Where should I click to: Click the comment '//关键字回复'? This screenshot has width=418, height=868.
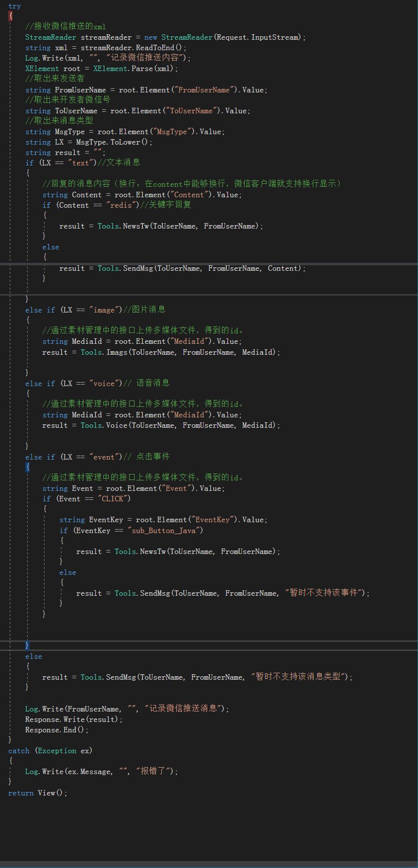(x=165, y=205)
